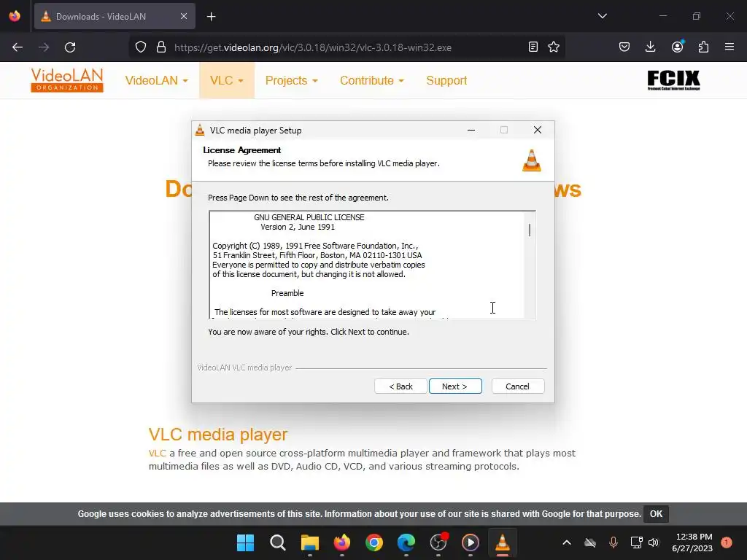Click Next to continue installation
The image size is (747, 560).
455,386
